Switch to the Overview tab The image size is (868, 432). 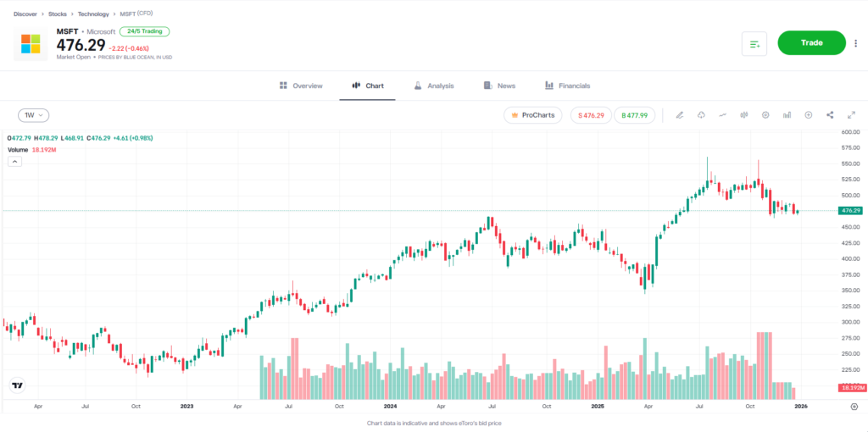pyautogui.click(x=301, y=86)
